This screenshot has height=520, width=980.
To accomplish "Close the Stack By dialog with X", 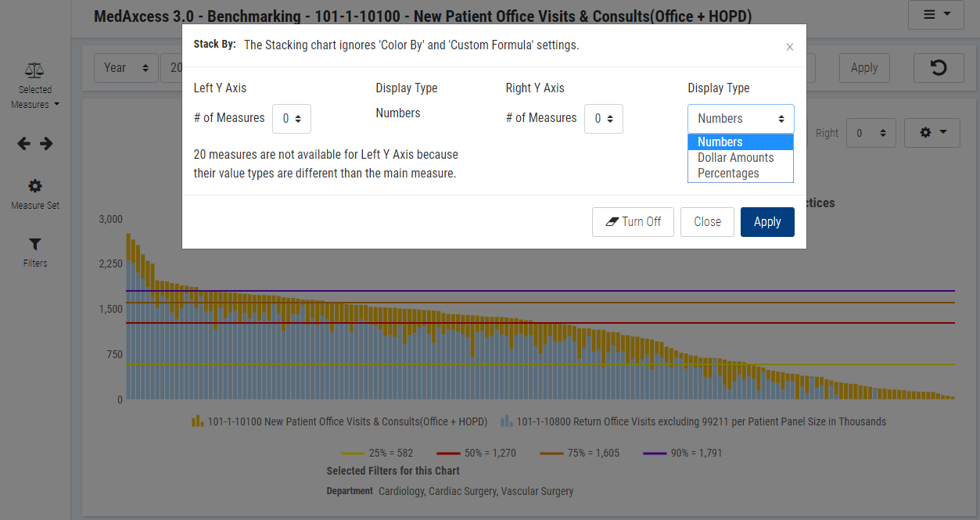I will (789, 47).
